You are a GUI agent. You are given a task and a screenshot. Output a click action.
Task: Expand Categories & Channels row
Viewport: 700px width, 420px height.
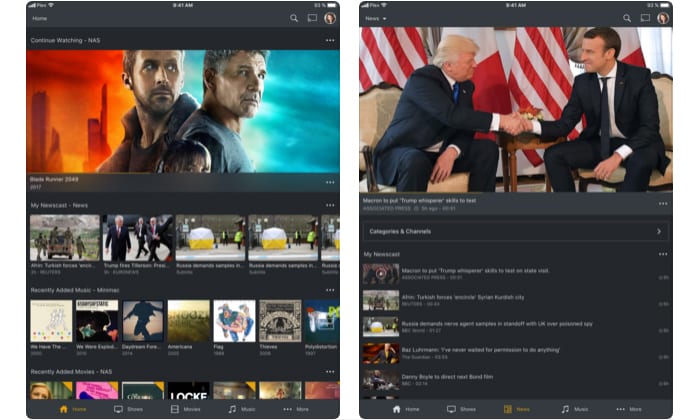coord(516,231)
